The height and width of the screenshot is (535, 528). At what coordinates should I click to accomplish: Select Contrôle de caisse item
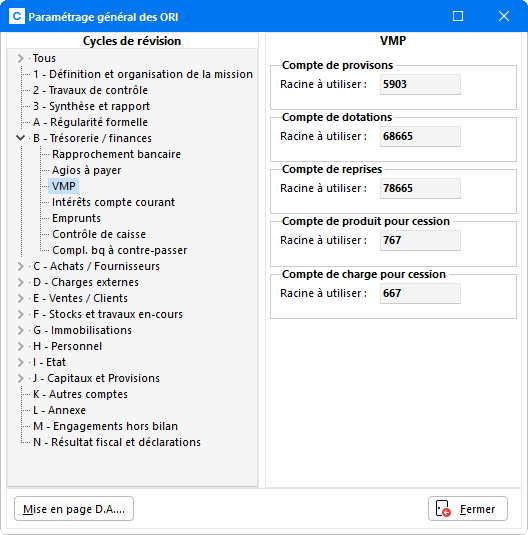99,234
